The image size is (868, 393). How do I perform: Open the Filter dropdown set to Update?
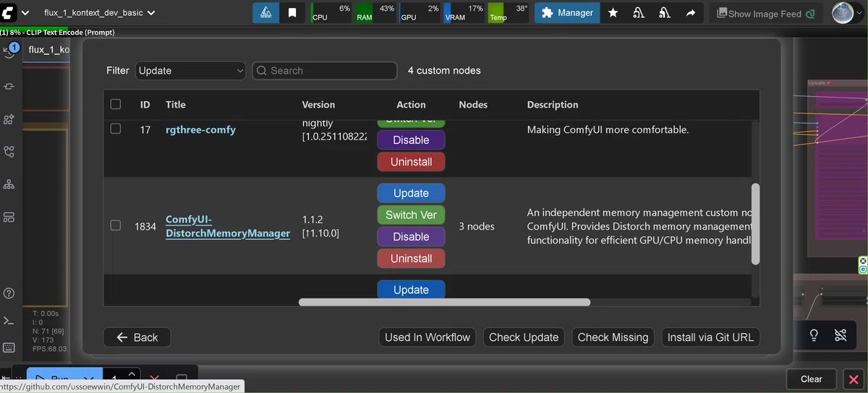pos(191,71)
